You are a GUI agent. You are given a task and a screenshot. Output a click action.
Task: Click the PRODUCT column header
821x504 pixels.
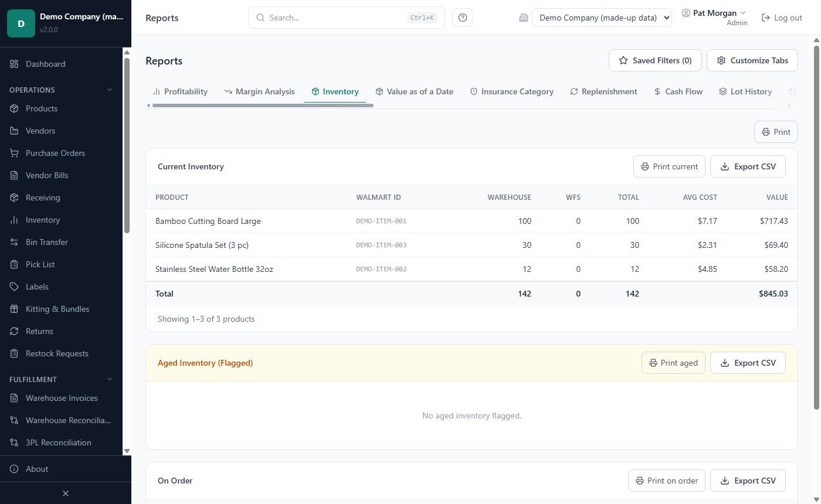tap(172, 197)
